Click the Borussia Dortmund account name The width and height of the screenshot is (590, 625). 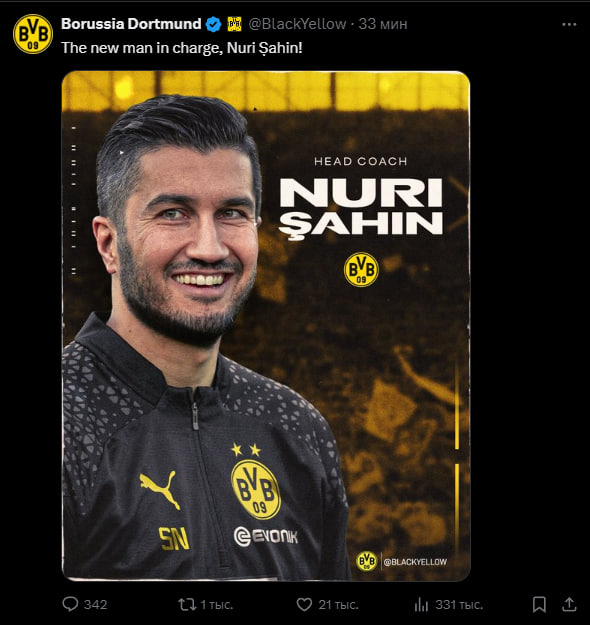tap(131, 24)
